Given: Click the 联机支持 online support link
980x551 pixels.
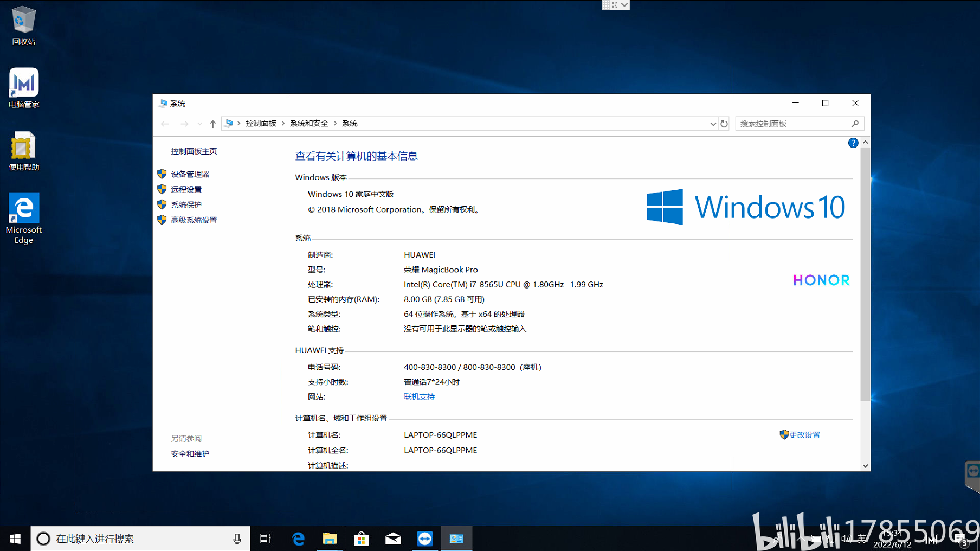Looking at the screenshot, I should (x=419, y=396).
